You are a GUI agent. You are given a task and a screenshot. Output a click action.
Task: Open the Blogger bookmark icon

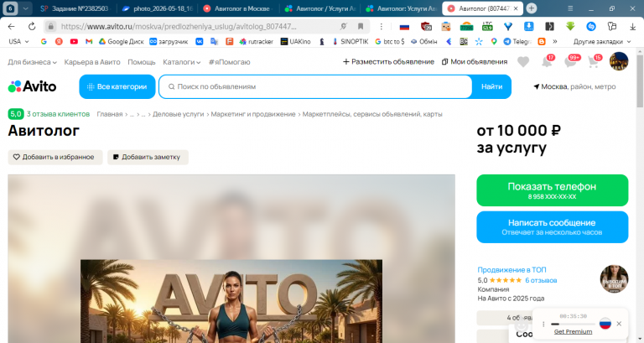[x=542, y=41]
